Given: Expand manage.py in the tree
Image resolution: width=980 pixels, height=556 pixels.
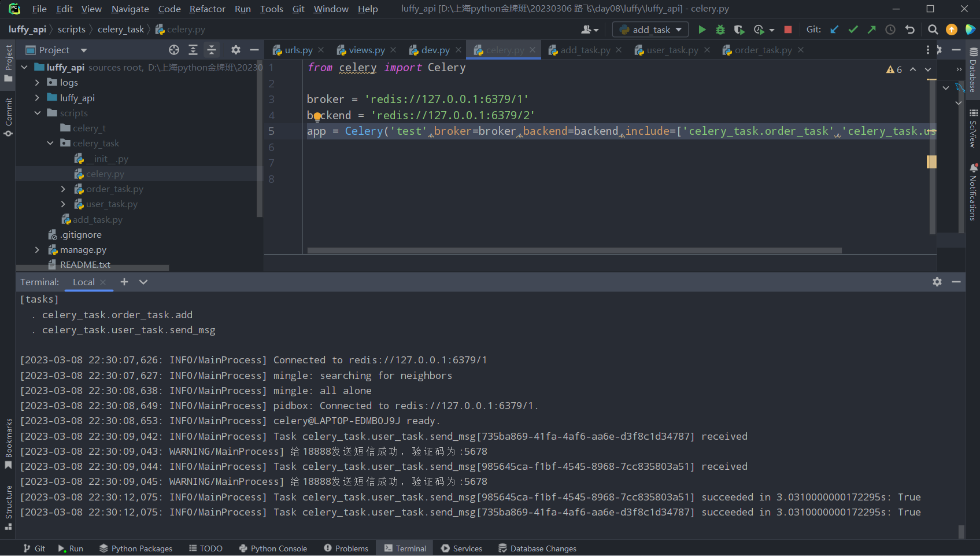Looking at the screenshot, I should [x=37, y=250].
